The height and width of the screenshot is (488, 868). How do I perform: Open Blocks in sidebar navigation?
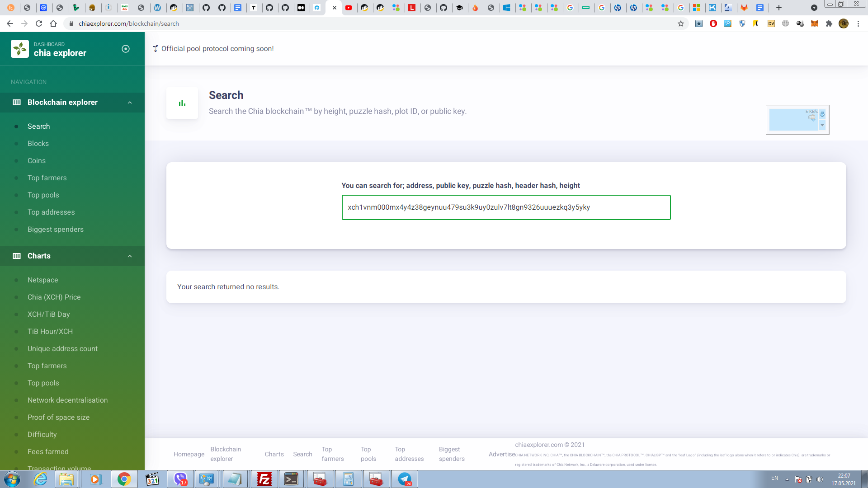point(38,143)
